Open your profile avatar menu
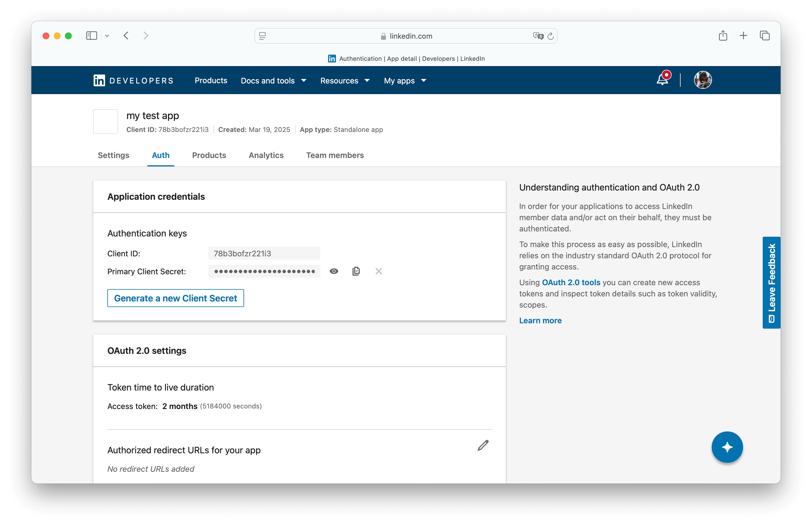Image resolution: width=812 pixels, height=525 pixels. pos(703,80)
